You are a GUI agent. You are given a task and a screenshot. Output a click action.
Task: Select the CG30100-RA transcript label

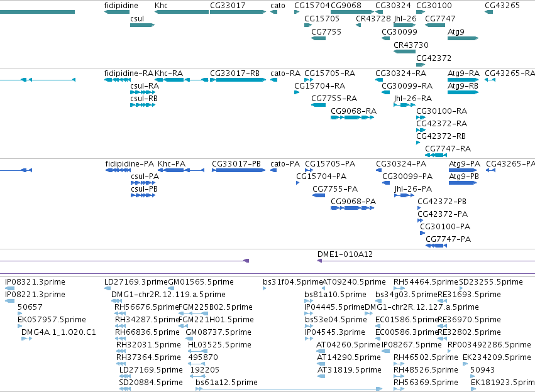[x=441, y=111]
